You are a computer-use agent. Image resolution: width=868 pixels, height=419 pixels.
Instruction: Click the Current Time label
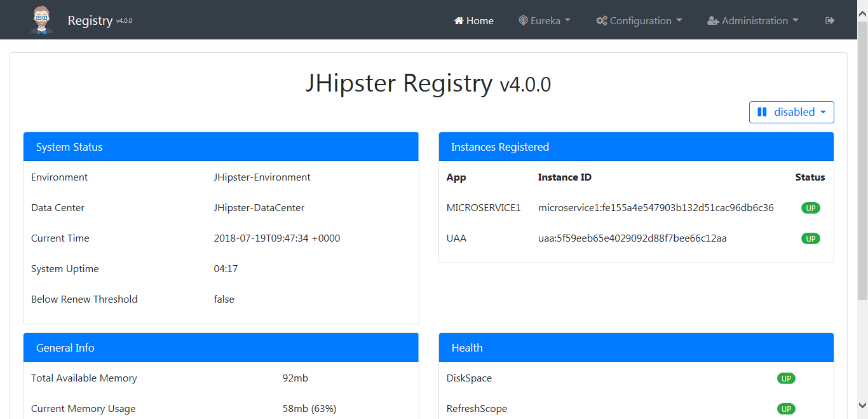(60, 238)
